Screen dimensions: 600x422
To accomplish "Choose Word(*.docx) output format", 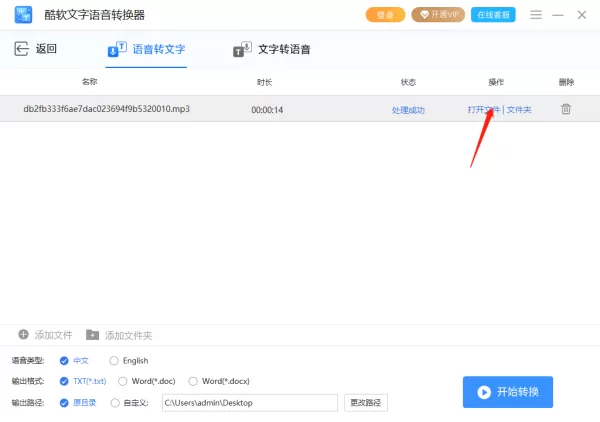I will pos(219,381).
